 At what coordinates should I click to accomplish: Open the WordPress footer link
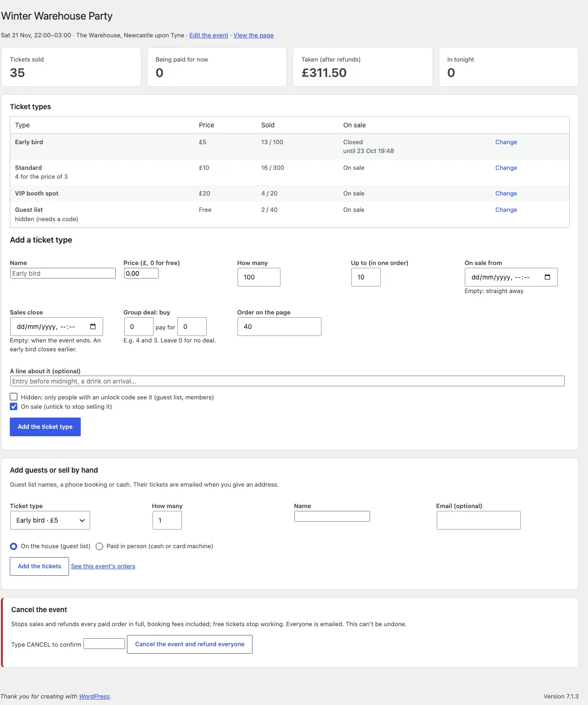94,696
